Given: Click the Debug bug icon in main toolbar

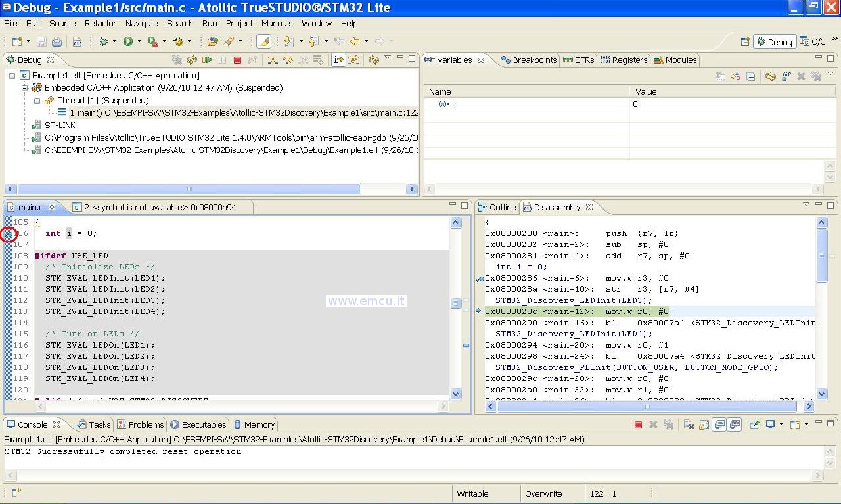Looking at the screenshot, I should click(x=103, y=41).
